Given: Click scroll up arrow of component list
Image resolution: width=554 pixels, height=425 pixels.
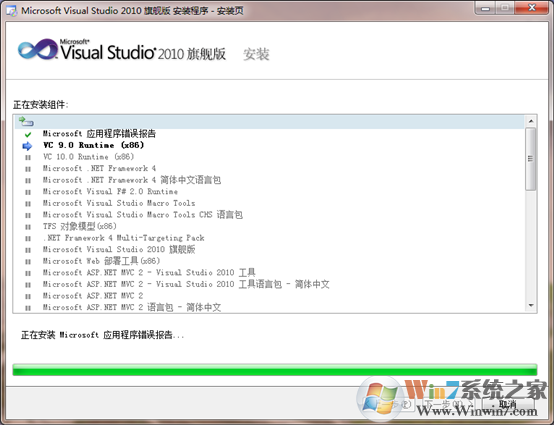Looking at the screenshot, I should tap(531, 122).
